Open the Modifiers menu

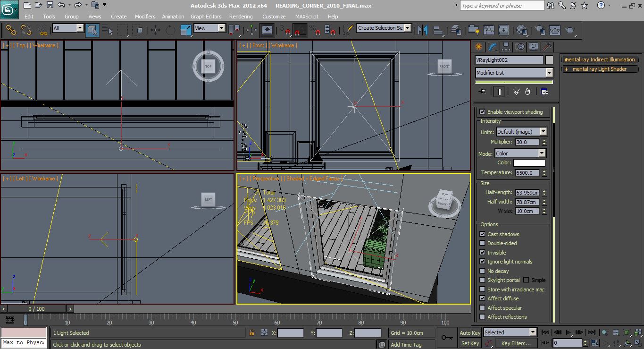(x=145, y=17)
